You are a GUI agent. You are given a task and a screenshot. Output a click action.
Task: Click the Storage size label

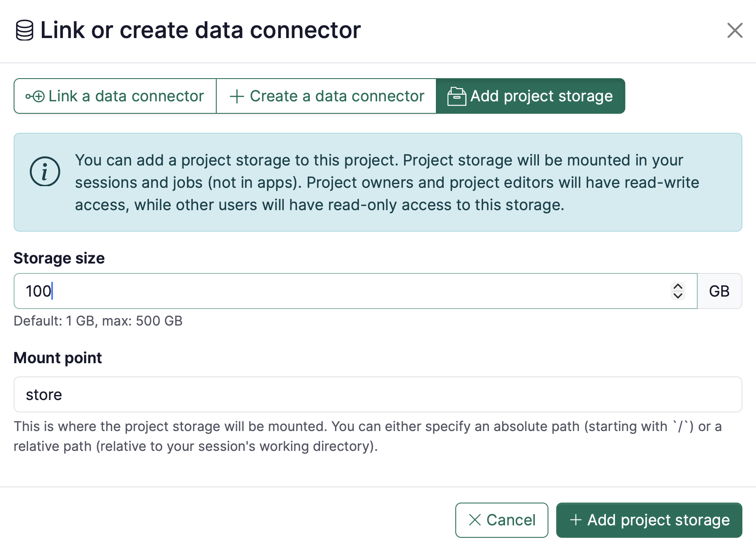[x=59, y=258]
